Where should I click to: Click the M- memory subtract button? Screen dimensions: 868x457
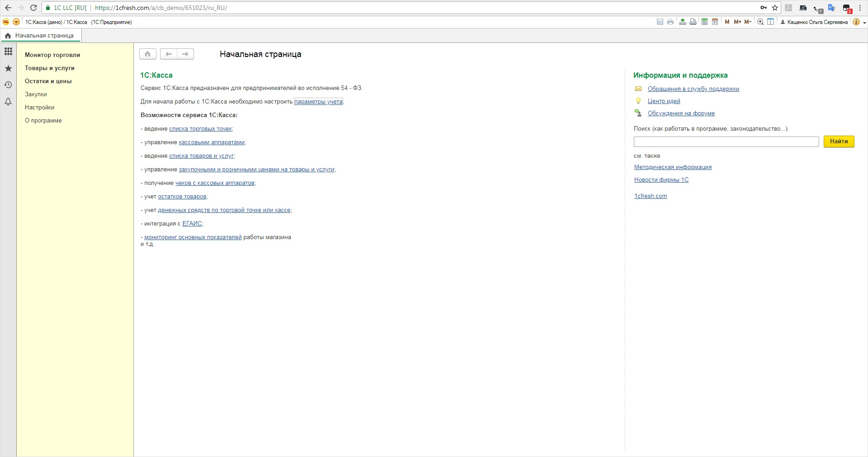click(x=748, y=22)
